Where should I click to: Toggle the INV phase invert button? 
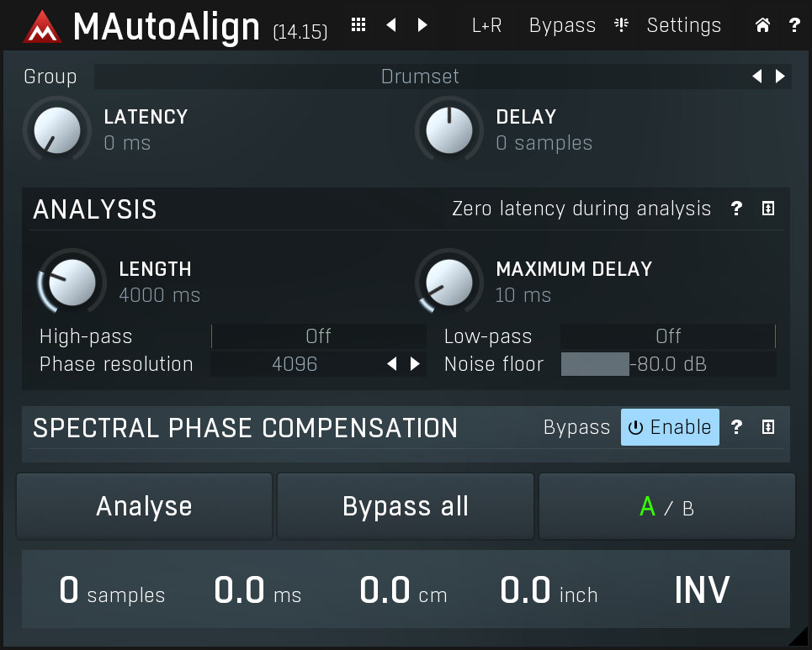pyautogui.click(x=702, y=590)
